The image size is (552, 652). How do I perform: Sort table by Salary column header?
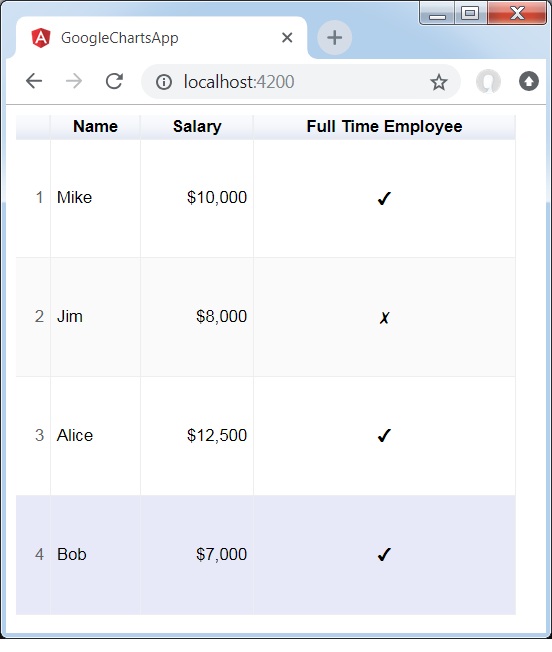tap(197, 127)
